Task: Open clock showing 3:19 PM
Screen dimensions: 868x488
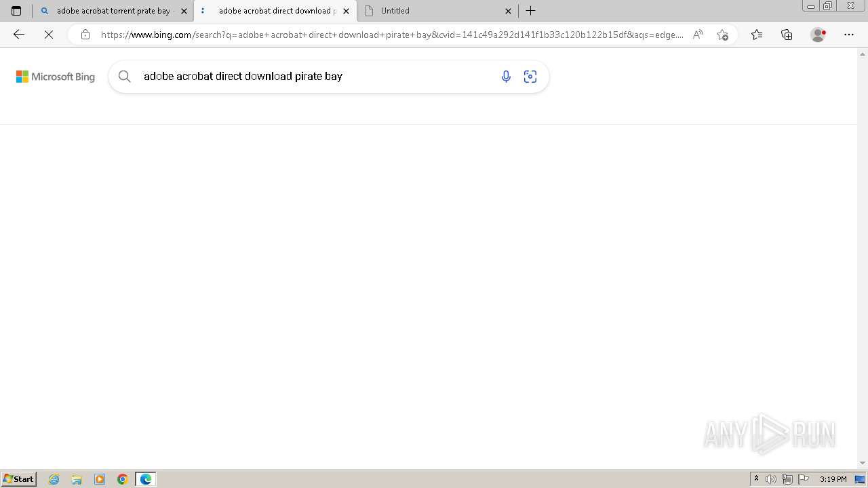Action: (x=833, y=479)
